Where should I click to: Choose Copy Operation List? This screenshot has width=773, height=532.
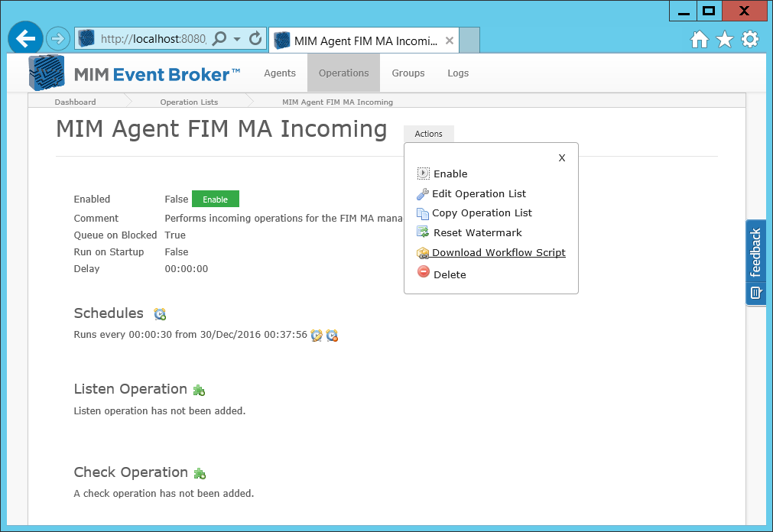tap(482, 213)
